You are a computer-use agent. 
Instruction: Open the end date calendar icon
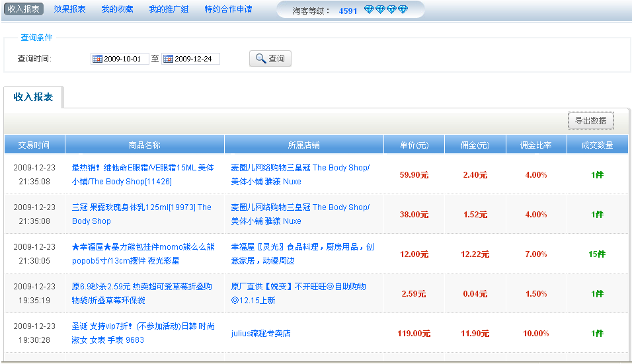(168, 59)
